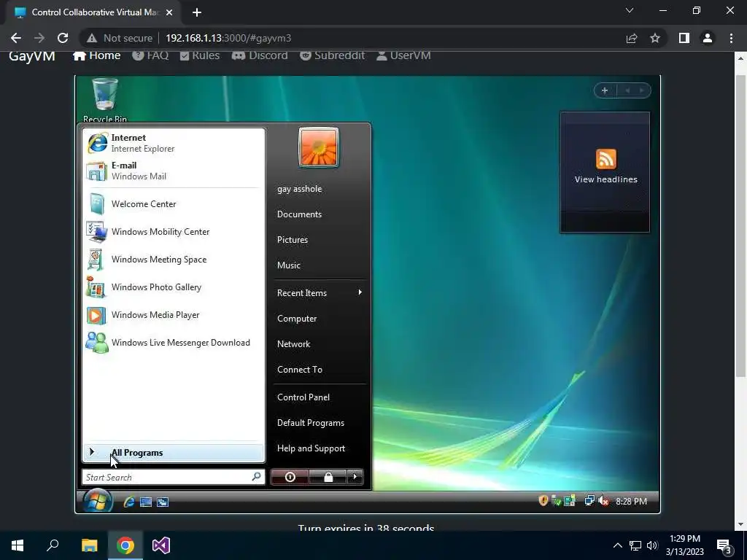
Task: Open Windows Live Messenger Download
Action: [174, 343]
